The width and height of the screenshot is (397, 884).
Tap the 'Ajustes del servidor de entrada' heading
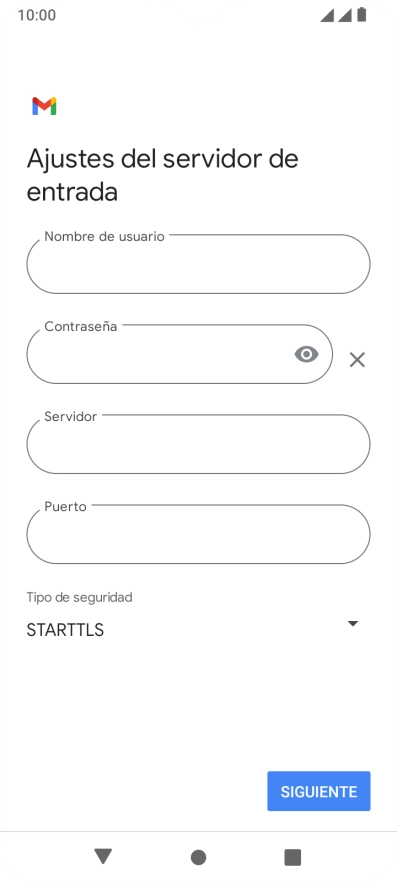(x=162, y=175)
